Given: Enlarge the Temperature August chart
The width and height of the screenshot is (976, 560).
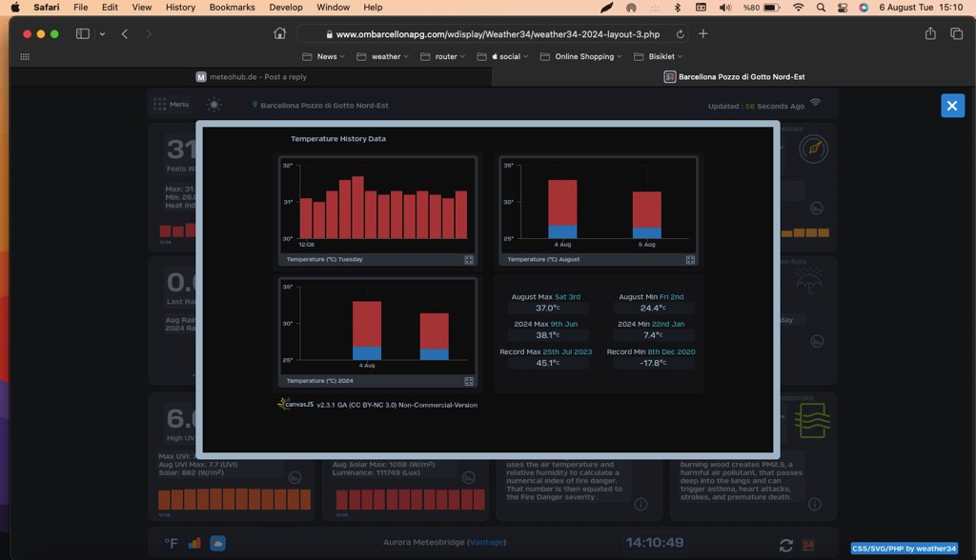Looking at the screenshot, I should pos(690,259).
